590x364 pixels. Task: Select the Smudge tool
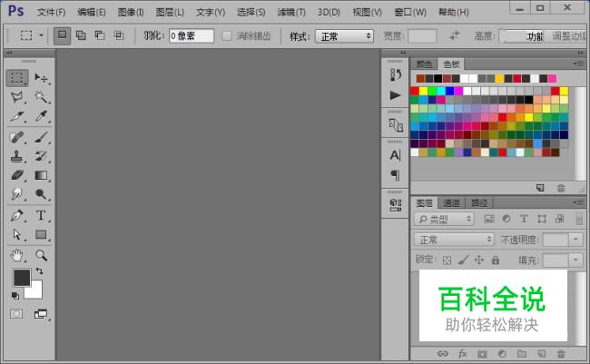point(17,194)
